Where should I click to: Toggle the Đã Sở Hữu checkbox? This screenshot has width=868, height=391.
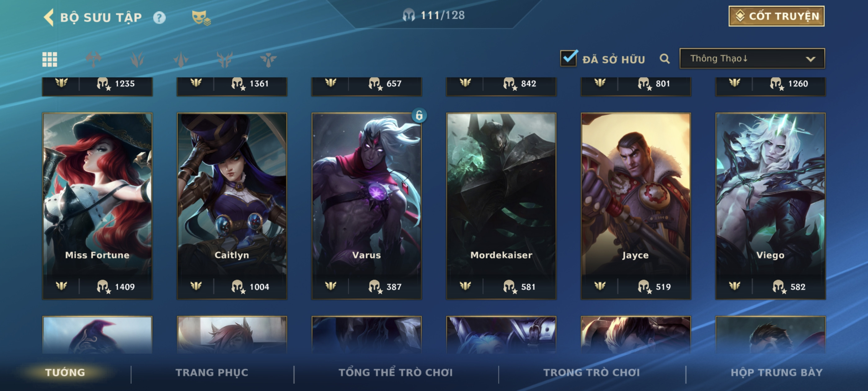(569, 58)
